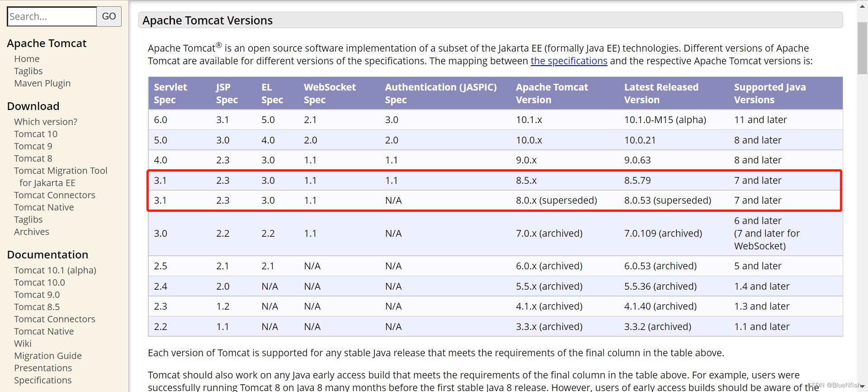Open the Specifications sidebar link
The height and width of the screenshot is (392, 868).
click(x=42, y=380)
